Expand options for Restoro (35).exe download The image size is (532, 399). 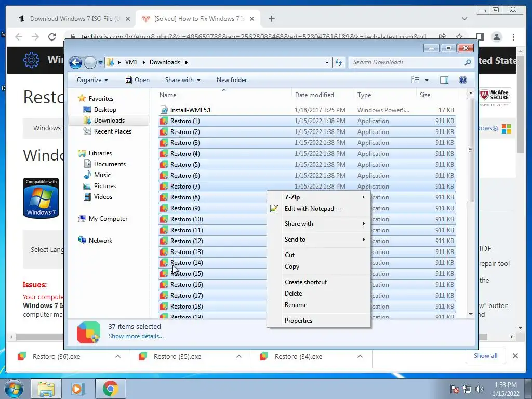tap(239, 356)
